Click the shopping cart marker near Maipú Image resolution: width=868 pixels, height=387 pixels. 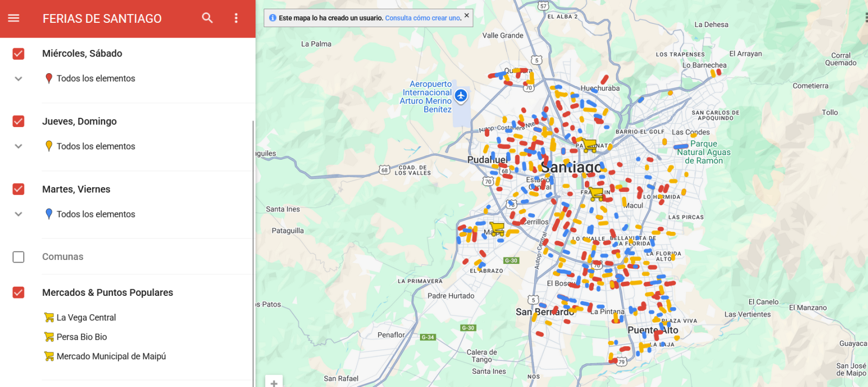pyautogui.click(x=497, y=229)
